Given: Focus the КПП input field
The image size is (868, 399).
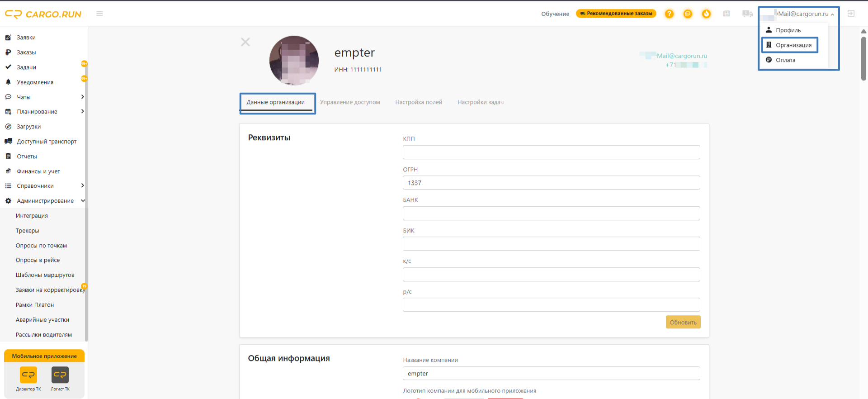Looking at the screenshot, I should [551, 152].
